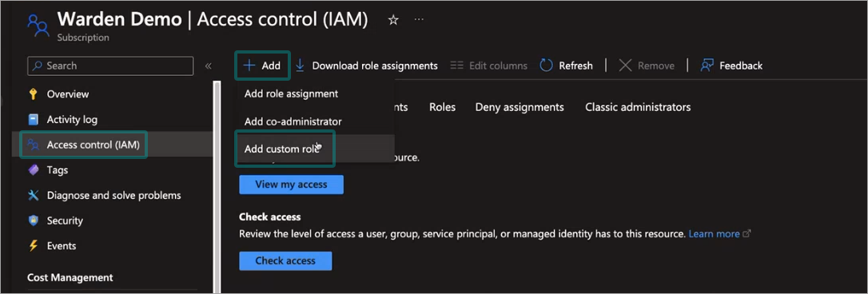Click the Refresh label
868x294 pixels.
point(575,66)
